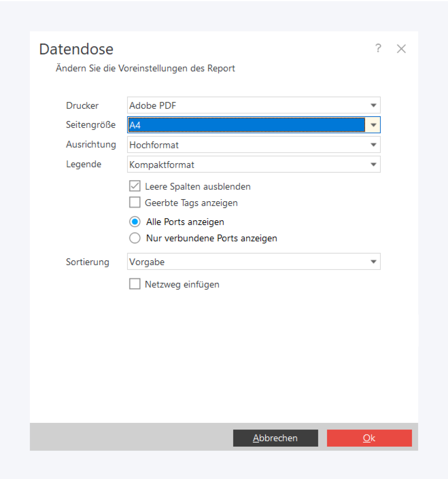This screenshot has height=479, width=448.
Task: Expand the Legende dropdown arrow
Action: click(373, 164)
